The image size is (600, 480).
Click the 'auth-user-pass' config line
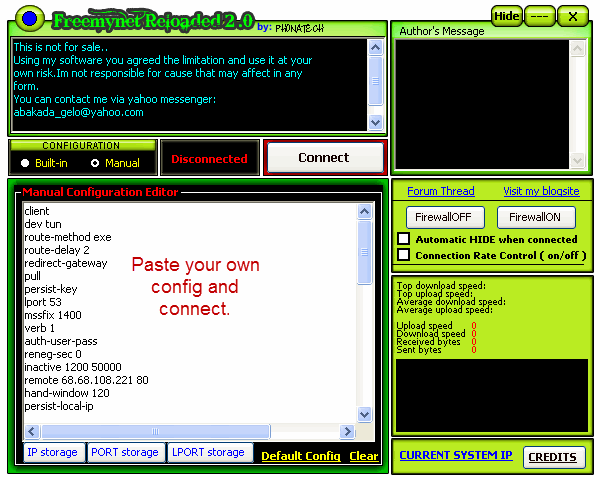click(61, 341)
